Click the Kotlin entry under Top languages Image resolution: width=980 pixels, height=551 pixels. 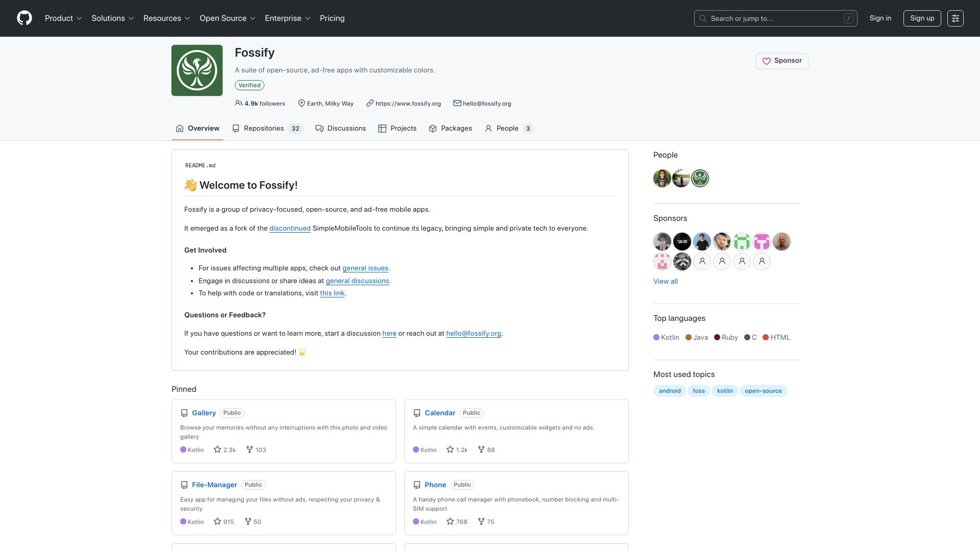[667, 338]
